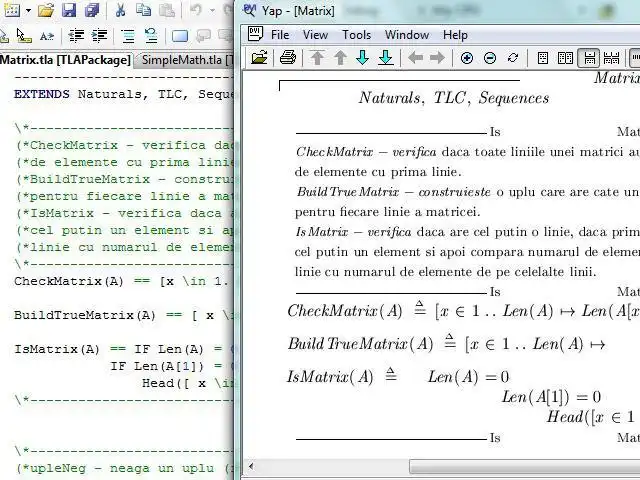Open Yap File menu
This screenshot has width=640, height=480.
pyautogui.click(x=280, y=35)
